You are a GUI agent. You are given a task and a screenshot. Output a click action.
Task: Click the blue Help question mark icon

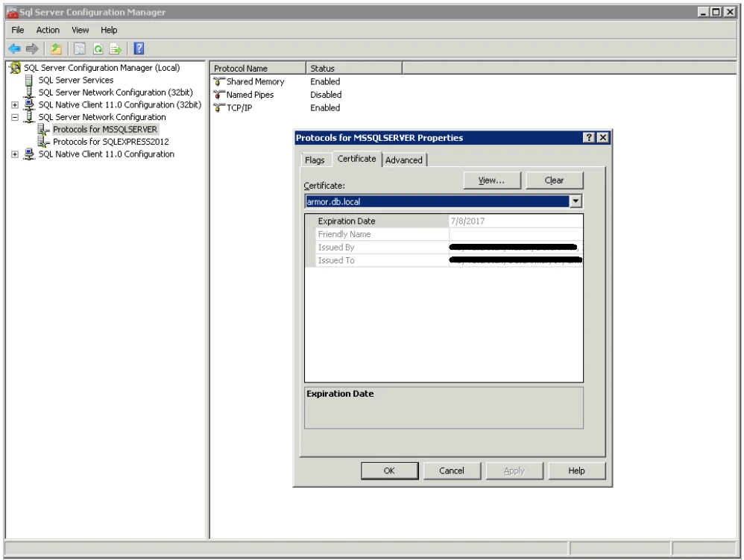point(139,48)
